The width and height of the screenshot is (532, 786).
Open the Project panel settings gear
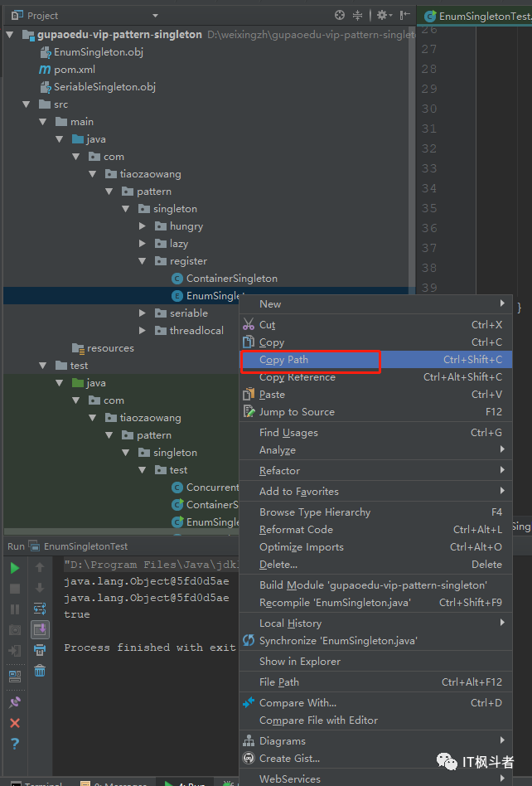coord(384,15)
